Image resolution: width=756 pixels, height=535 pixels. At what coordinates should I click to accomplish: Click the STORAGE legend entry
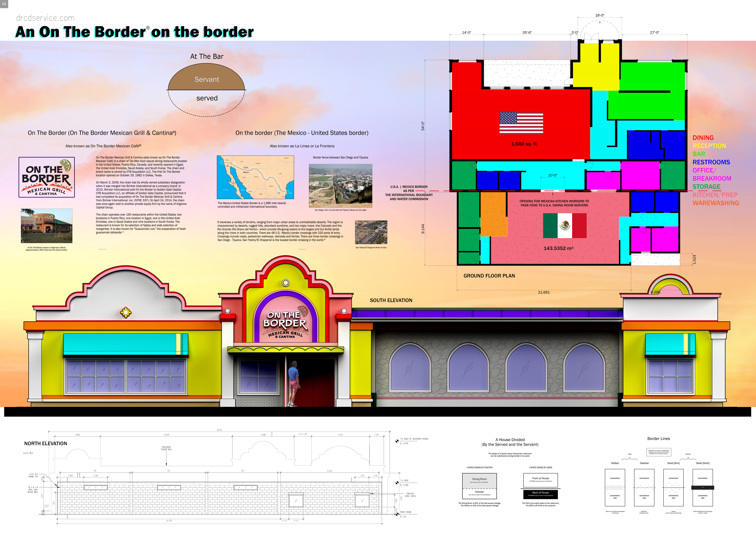point(706,187)
